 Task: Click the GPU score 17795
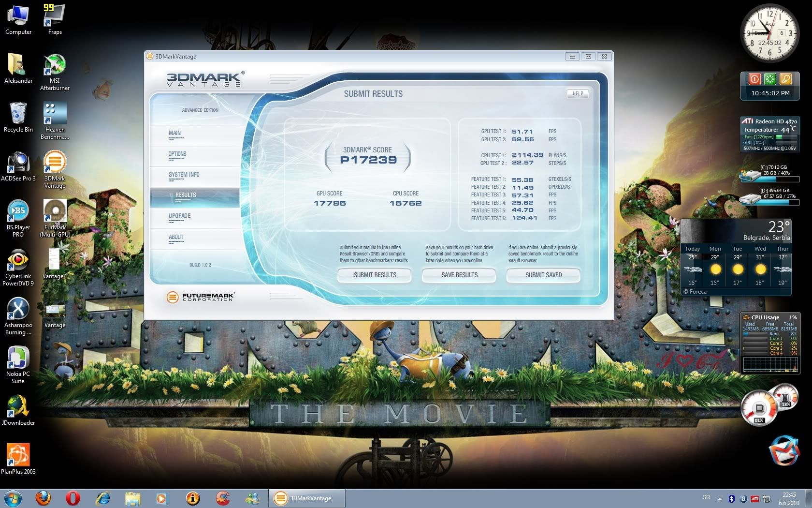[330, 203]
